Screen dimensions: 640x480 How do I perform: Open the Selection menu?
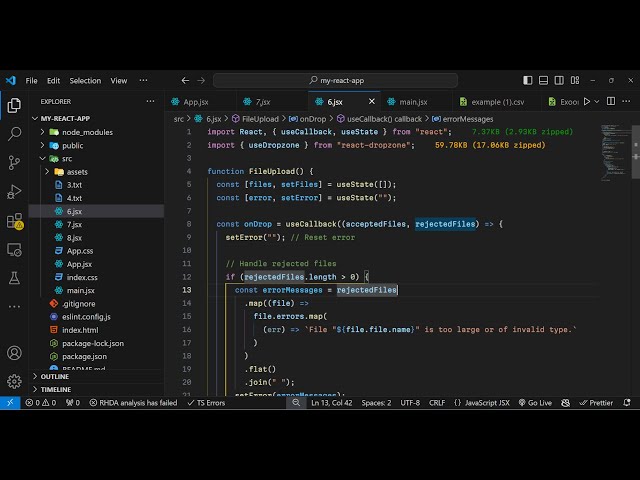tap(85, 80)
